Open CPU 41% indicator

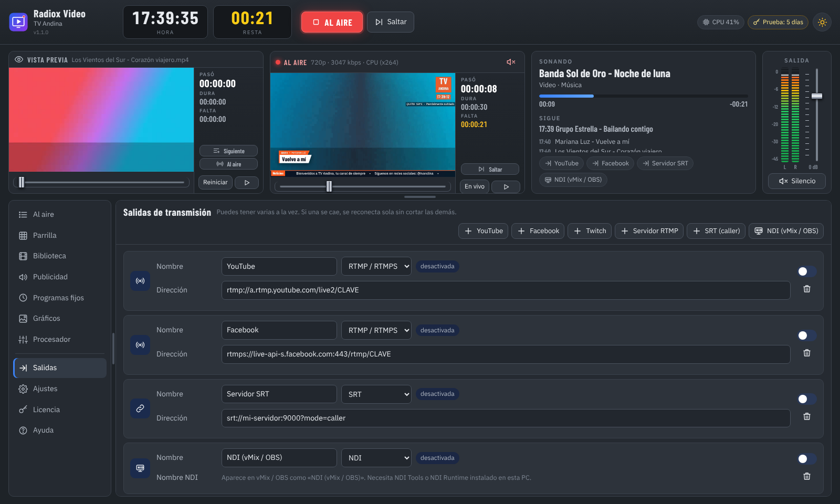point(721,22)
